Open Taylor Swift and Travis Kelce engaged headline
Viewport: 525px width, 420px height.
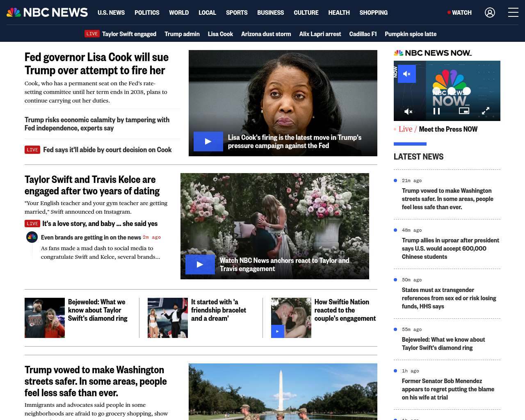(92, 185)
